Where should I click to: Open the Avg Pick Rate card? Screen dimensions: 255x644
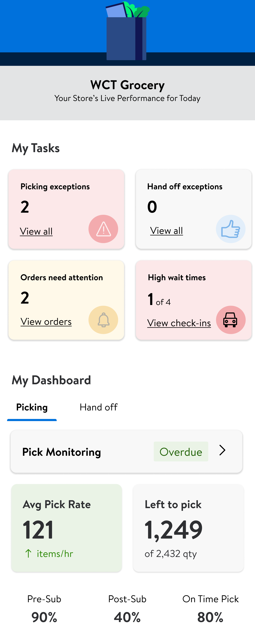[x=67, y=528]
